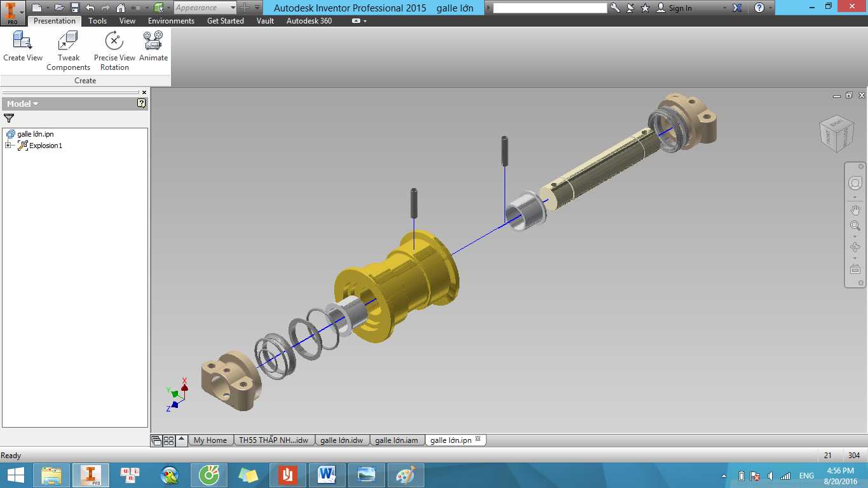Switch to My Home document tab
This screenshot has width=868, height=488.
(210, 440)
